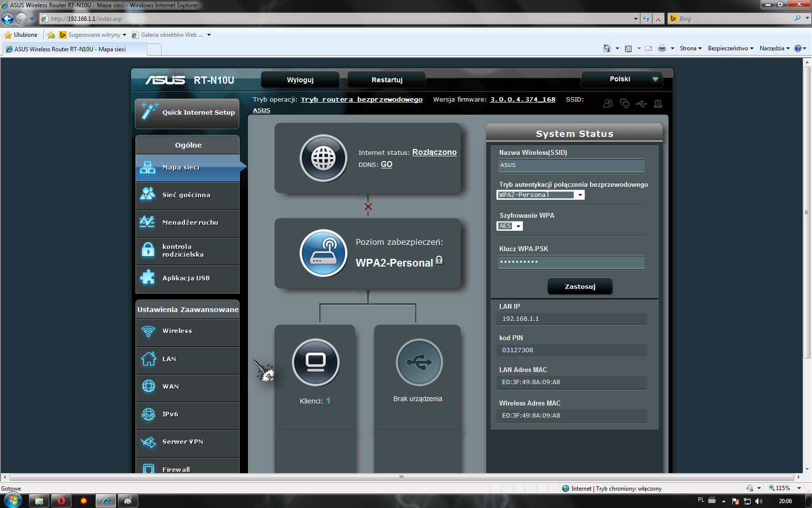Click the Wyloguj button

coord(300,80)
